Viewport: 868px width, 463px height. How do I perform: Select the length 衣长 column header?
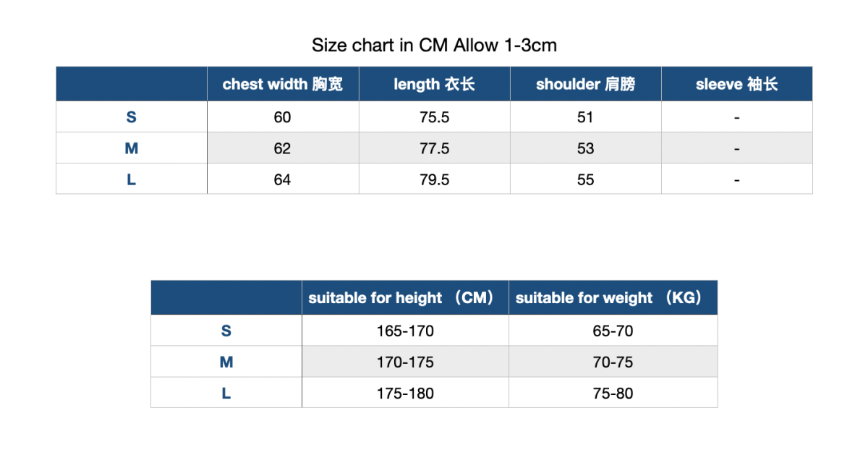(x=434, y=84)
